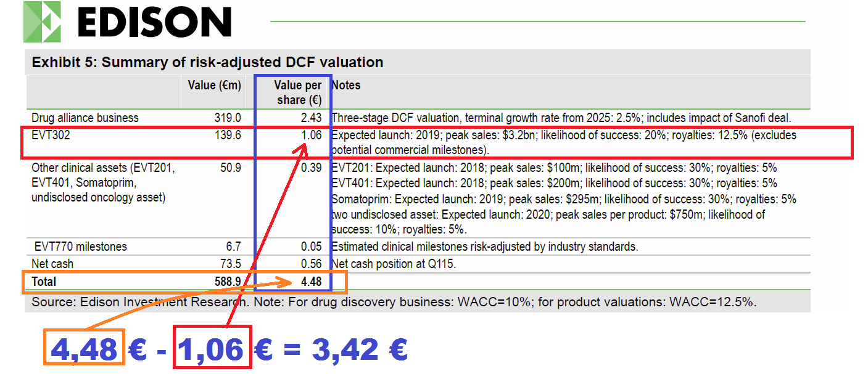Screen dimensions: 868x374
Task: Click the large '4,48' figure in the equation
Action: (x=84, y=349)
